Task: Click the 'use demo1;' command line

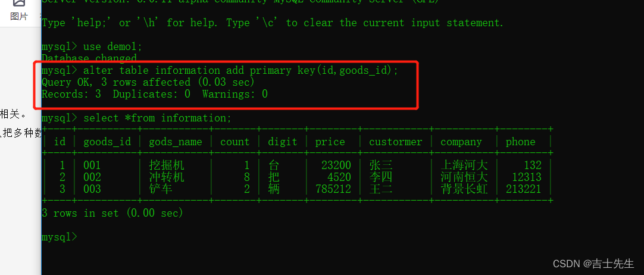Action: click(92, 46)
